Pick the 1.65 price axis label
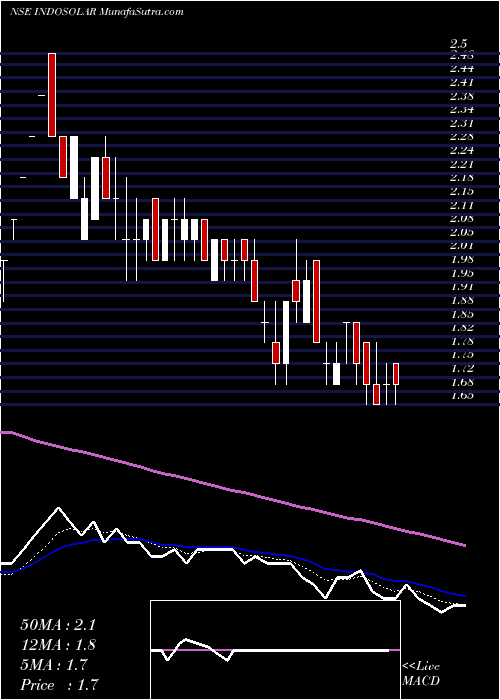This screenshot has height=700, width=500. pyautogui.click(x=462, y=396)
